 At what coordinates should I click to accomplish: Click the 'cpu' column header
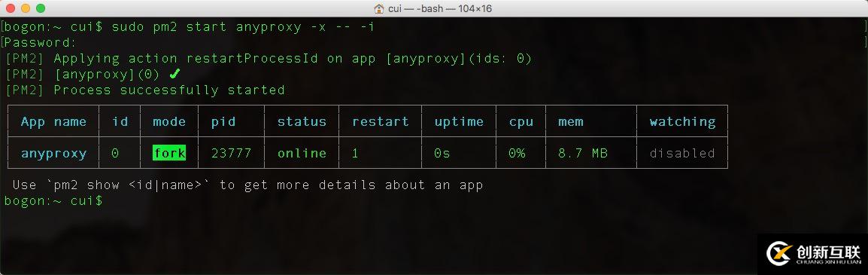[x=521, y=121]
